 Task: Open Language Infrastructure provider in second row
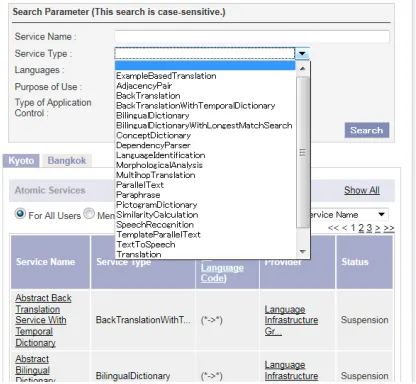click(291, 370)
